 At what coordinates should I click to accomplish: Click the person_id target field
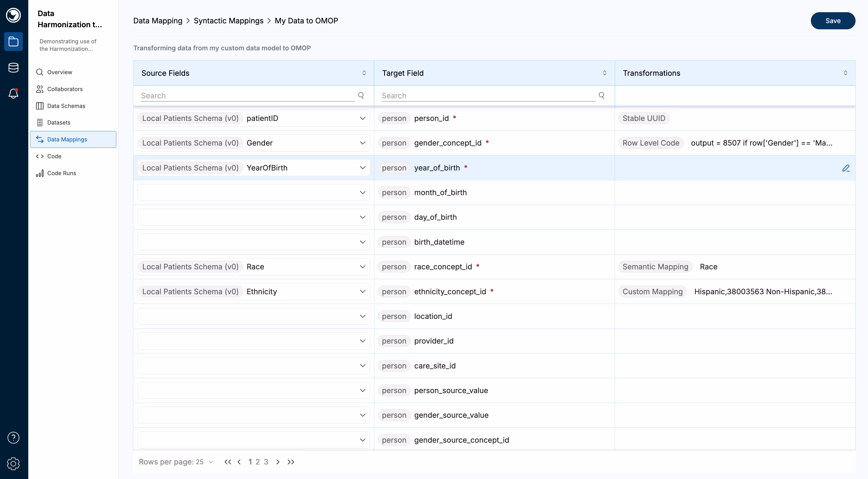click(x=431, y=118)
